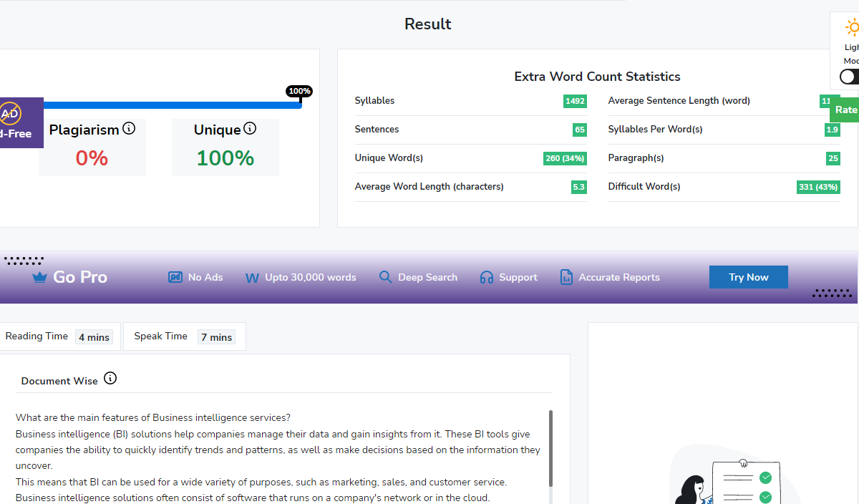Click the 100% progress bar marker
This screenshot has width=859, height=504.
[x=299, y=91]
